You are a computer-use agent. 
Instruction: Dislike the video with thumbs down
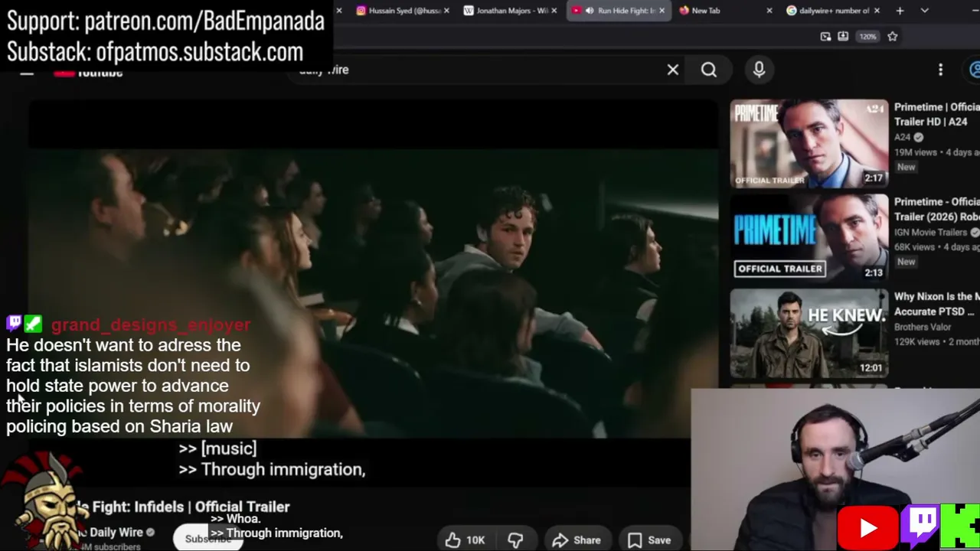point(515,540)
